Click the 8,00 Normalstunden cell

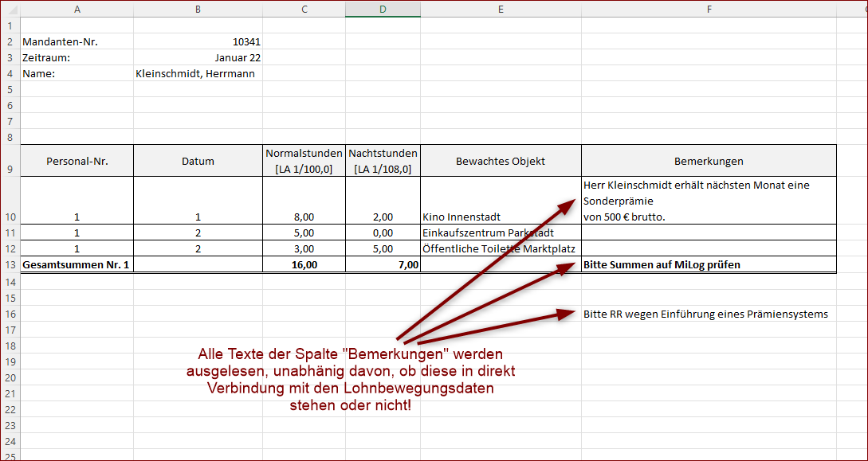click(x=304, y=200)
